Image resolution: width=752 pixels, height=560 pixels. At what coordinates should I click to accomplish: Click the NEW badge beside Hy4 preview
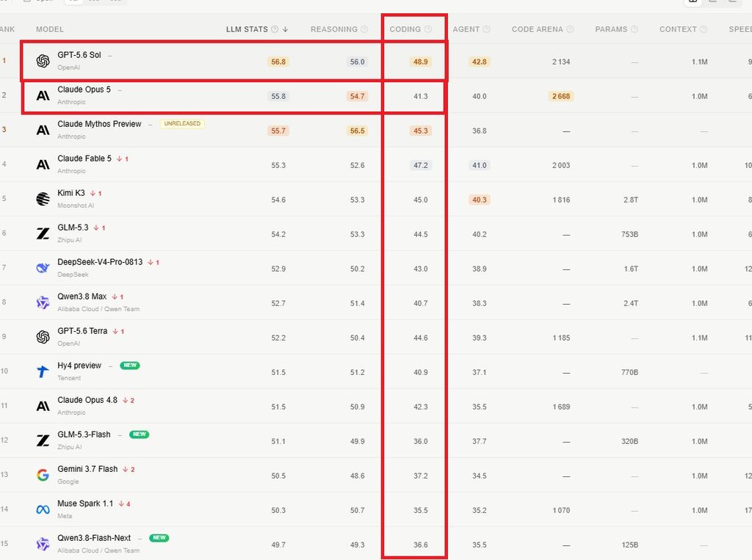[x=130, y=366]
